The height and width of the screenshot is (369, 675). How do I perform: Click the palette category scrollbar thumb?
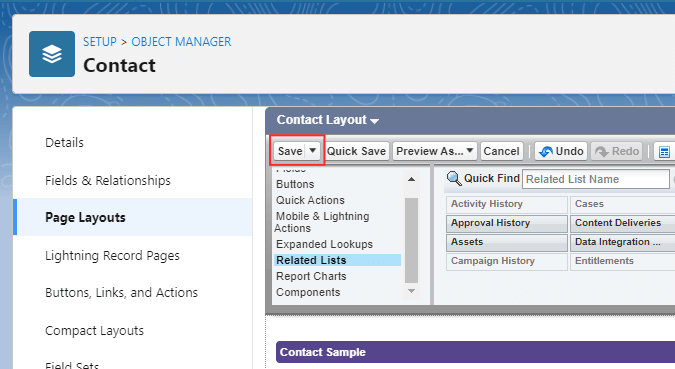coord(412,240)
